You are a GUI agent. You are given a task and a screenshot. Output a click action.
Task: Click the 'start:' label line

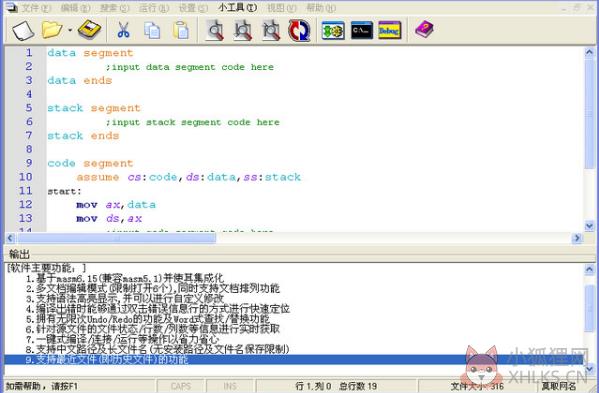pyautogui.click(x=64, y=191)
